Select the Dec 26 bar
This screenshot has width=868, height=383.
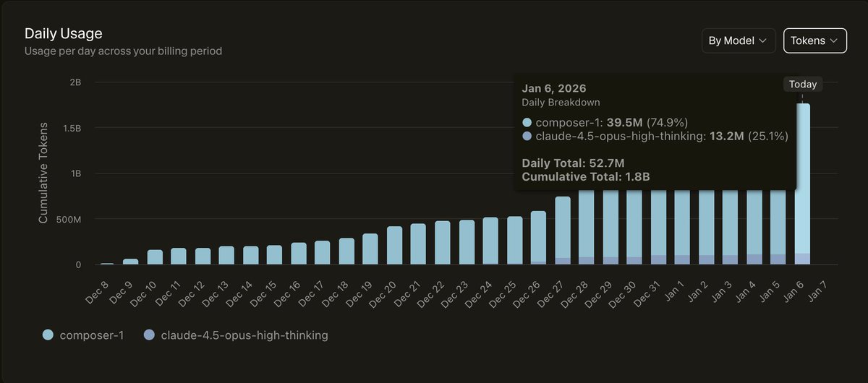click(538, 238)
